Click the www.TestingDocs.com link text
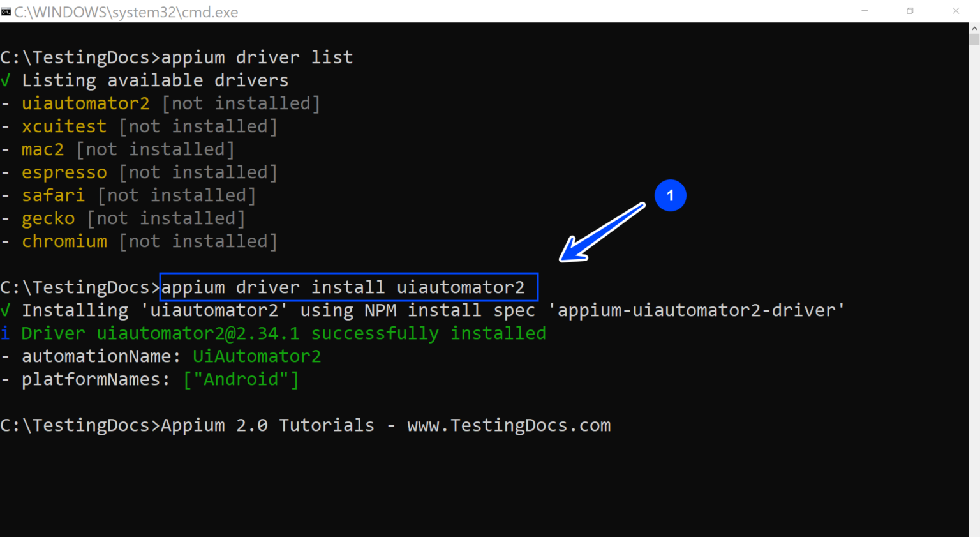Image resolution: width=980 pixels, height=537 pixels. tap(509, 425)
